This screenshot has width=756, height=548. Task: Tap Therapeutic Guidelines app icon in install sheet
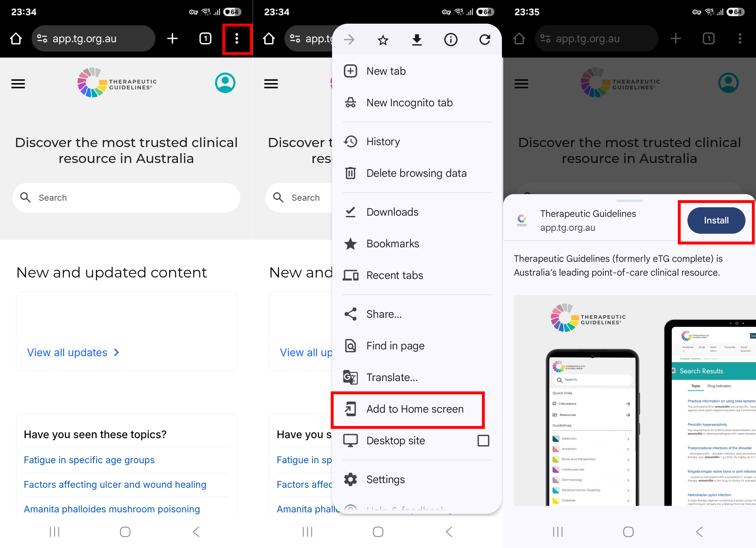(522, 220)
